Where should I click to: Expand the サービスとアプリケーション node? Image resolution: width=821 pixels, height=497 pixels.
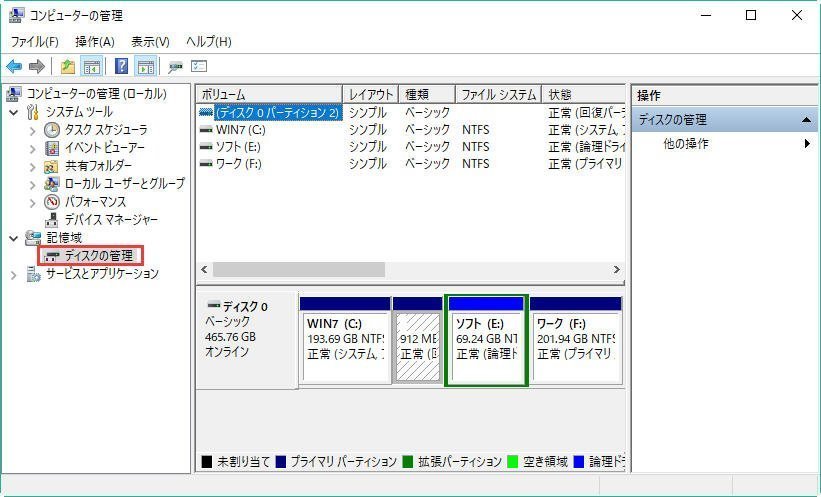click(x=14, y=274)
